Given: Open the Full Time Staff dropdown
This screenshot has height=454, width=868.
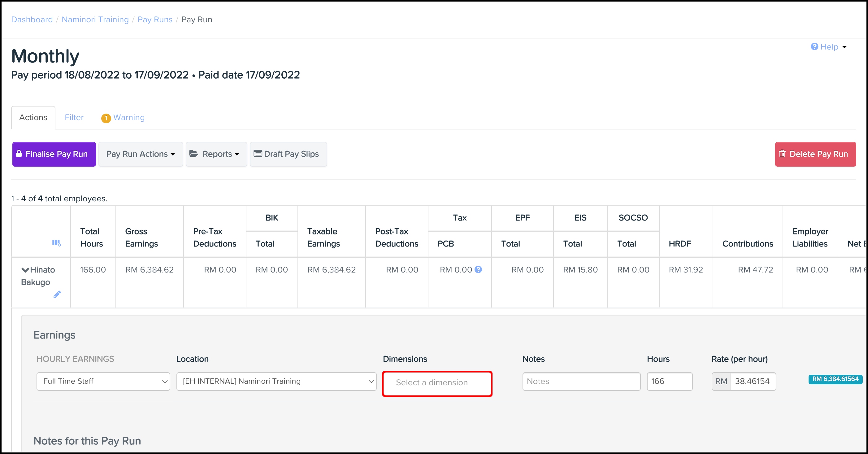Looking at the screenshot, I should point(103,381).
